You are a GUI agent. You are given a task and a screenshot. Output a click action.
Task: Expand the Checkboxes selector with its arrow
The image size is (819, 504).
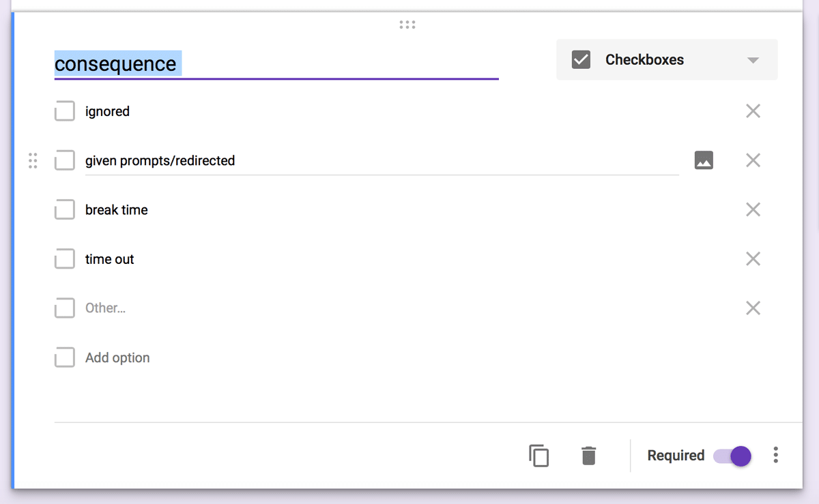tap(753, 59)
